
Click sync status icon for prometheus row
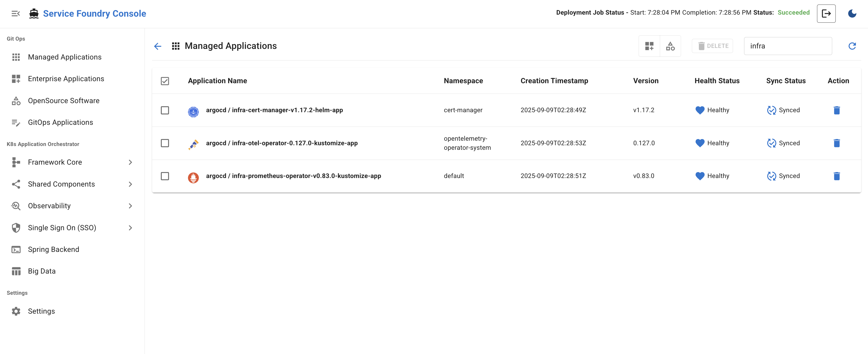click(771, 176)
